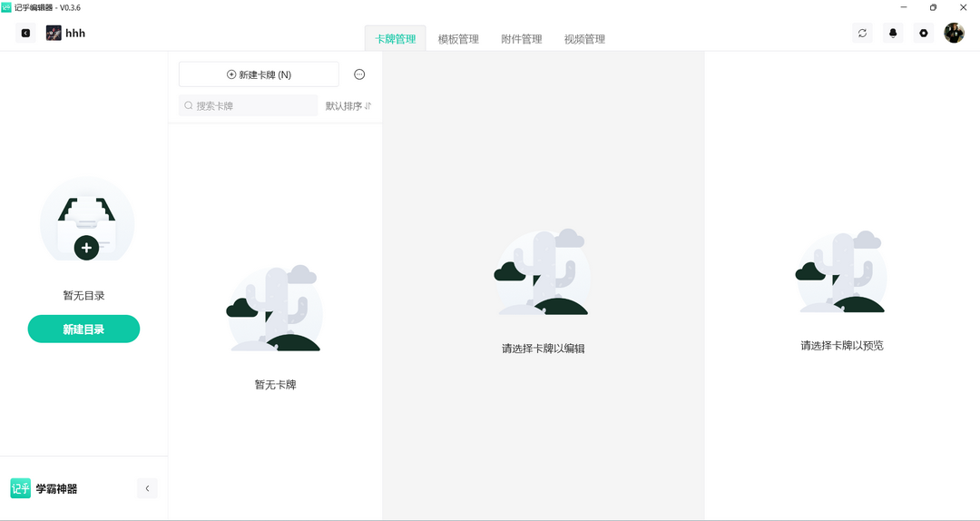Viewport: 980px width, 521px height.
Task: Click the 记乎 logo icon
Action: [21, 488]
